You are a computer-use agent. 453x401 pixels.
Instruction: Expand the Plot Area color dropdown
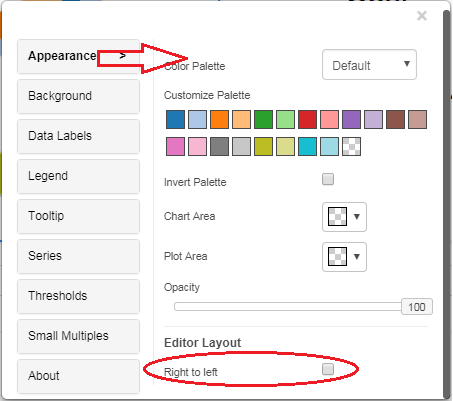coord(344,257)
